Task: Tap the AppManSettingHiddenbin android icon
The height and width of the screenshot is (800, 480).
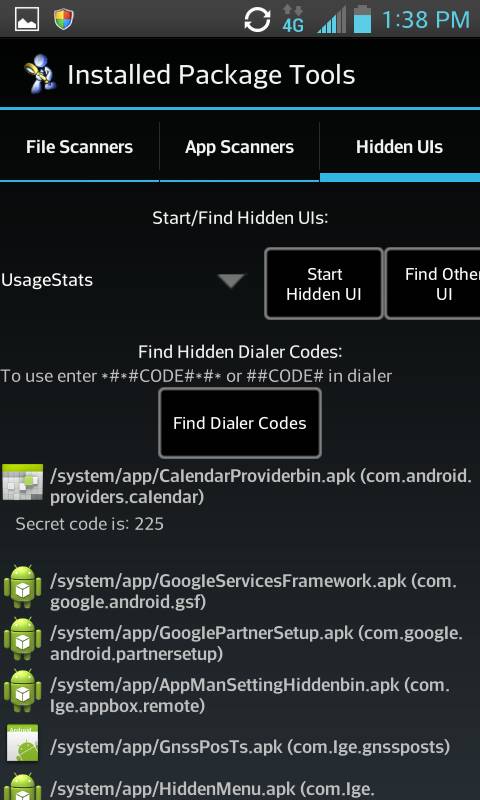Action: [x=23, y=691]
